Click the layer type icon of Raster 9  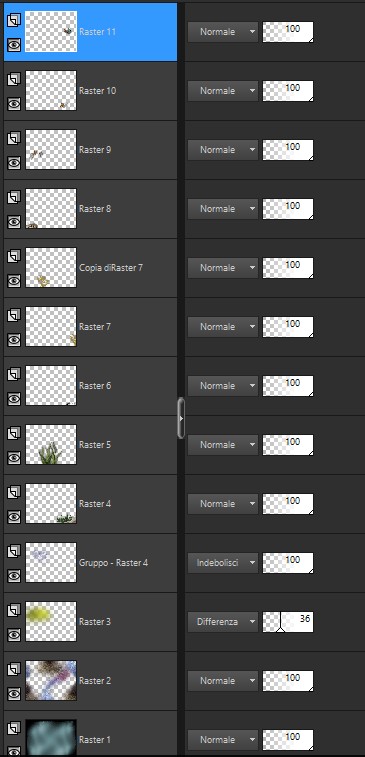[x=14, y=138]
